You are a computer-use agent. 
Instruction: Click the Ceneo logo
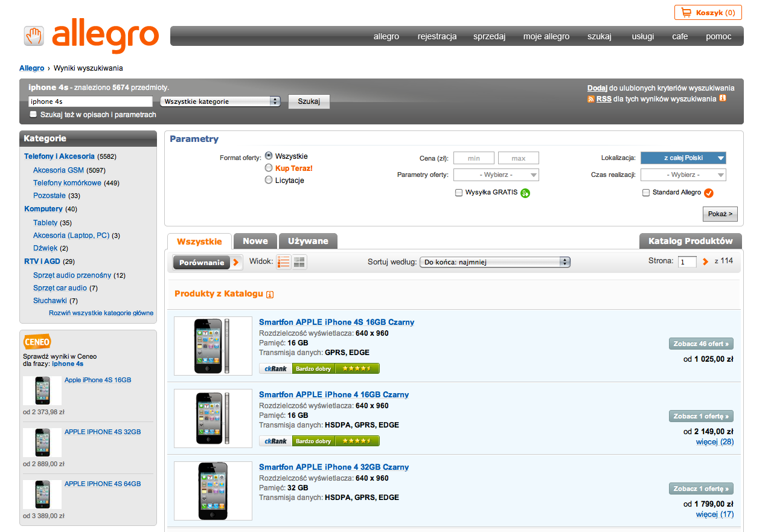[37, 342]
